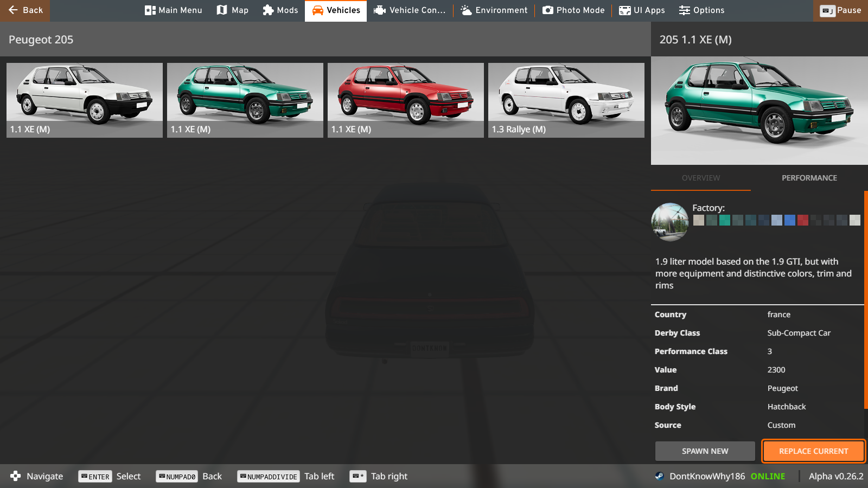Viewport: 868px width, 488px height.
Task: Pick the light blue factory color swatch
Action: (777, 220)
